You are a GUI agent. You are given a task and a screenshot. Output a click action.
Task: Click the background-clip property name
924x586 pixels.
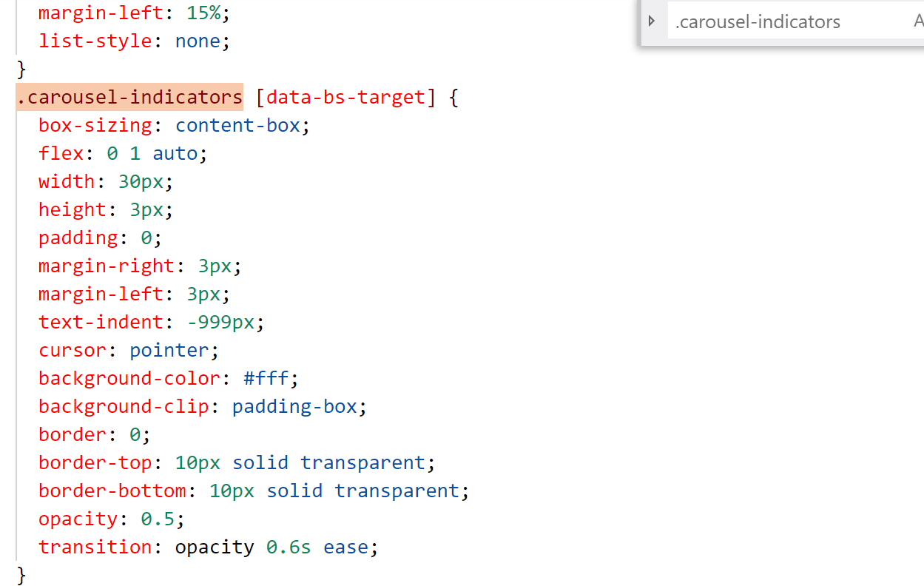coord(124,406)
